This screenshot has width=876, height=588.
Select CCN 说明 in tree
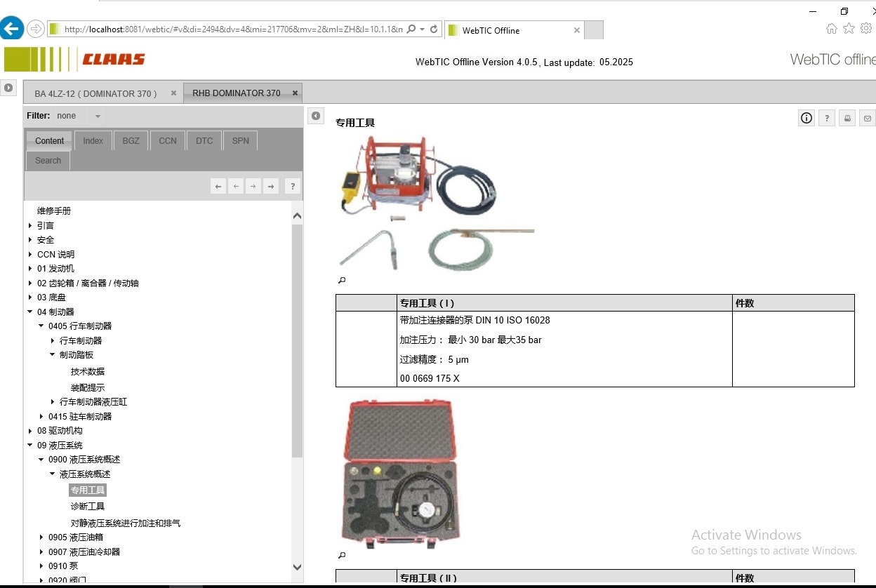tap(55, 255)
